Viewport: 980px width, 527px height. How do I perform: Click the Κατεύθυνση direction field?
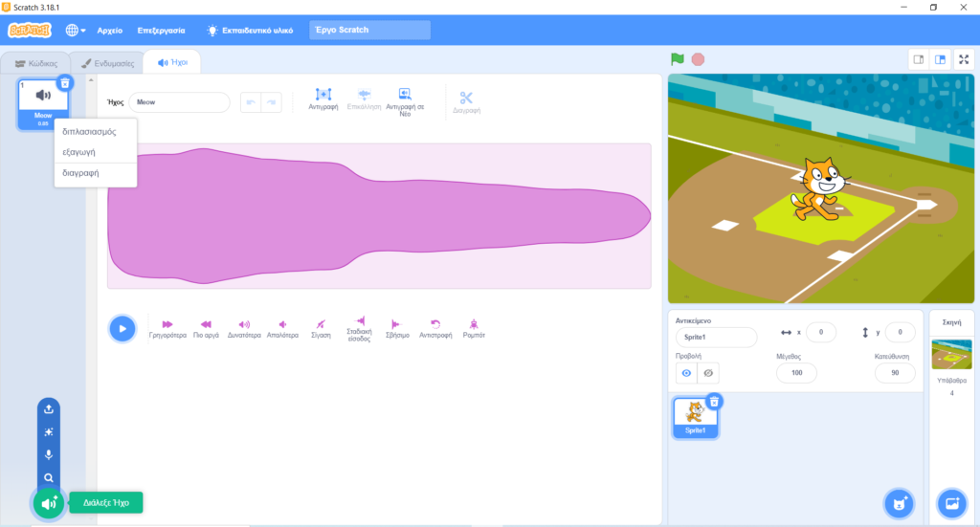(895, 373)
